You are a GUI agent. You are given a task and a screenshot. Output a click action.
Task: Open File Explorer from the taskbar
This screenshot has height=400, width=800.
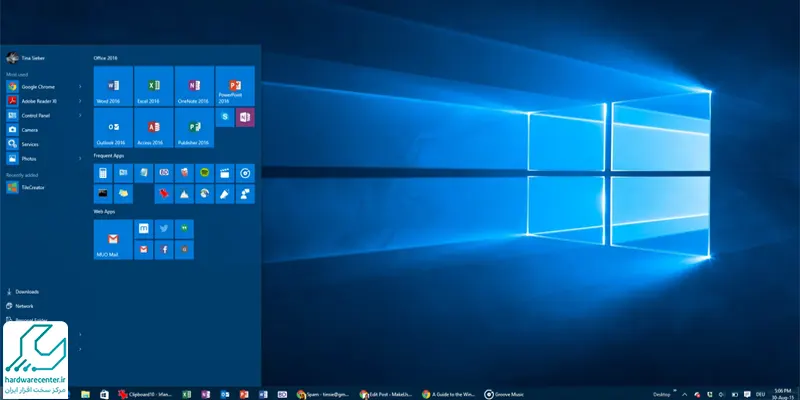click(x=85, y=394)
